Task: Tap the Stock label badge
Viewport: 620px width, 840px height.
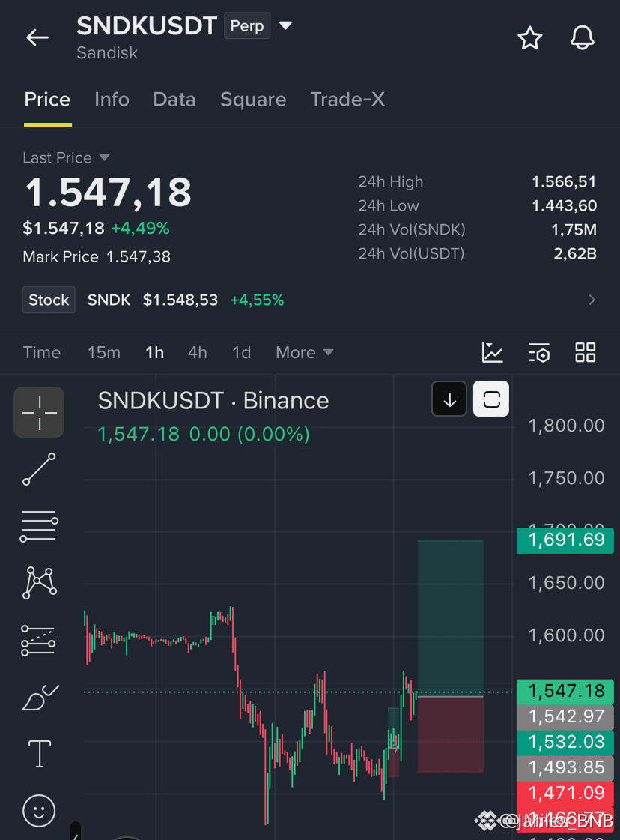Action: point(49,300)
